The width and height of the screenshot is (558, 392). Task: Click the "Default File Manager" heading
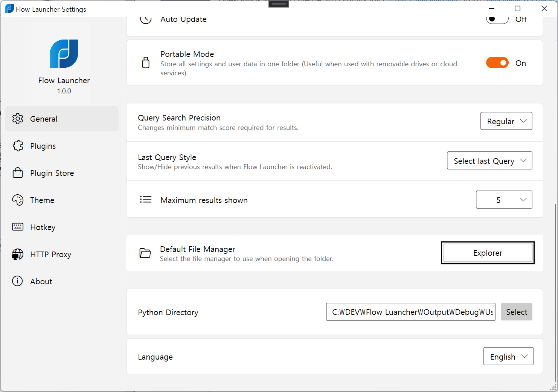198,249
